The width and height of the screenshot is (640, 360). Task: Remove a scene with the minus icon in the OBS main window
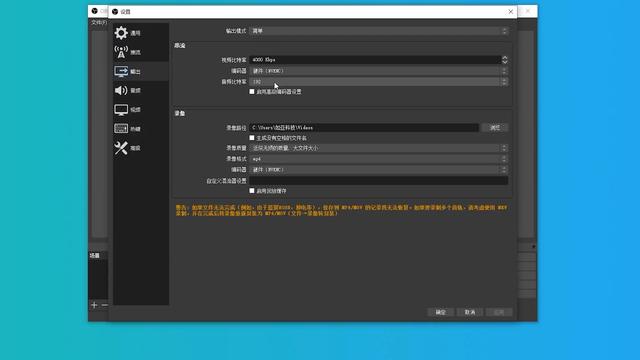104,305
